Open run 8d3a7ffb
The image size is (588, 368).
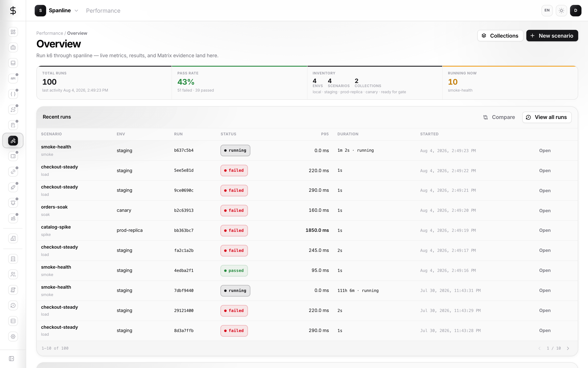coord(545,331)
